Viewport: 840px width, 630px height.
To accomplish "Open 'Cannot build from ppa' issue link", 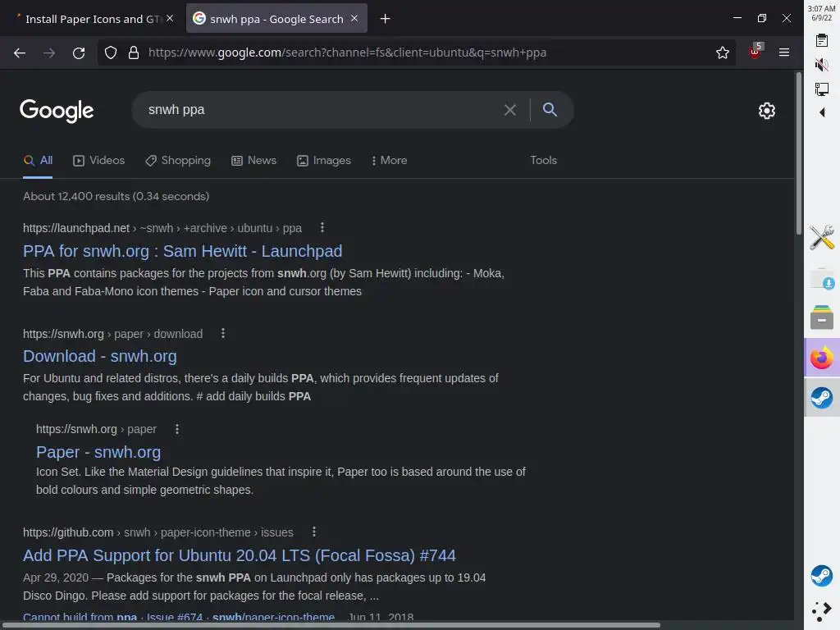I will click(179, 617).
